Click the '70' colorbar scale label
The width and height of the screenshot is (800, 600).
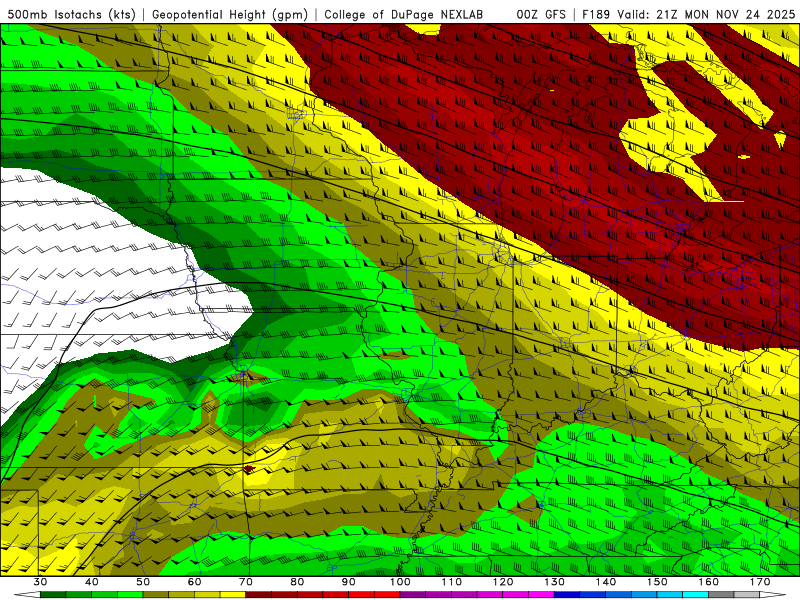tap(246, 582)
